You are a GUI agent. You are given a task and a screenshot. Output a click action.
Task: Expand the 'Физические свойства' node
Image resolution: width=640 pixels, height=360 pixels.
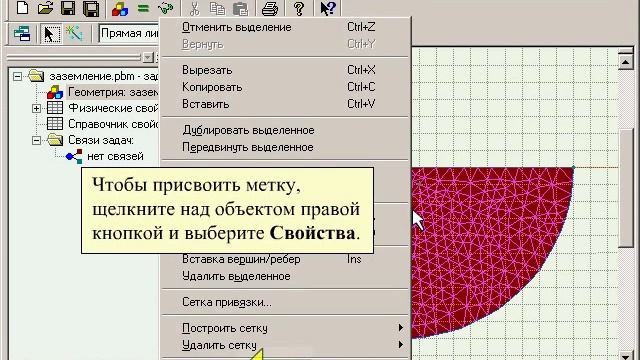click(x=36, y=108)
